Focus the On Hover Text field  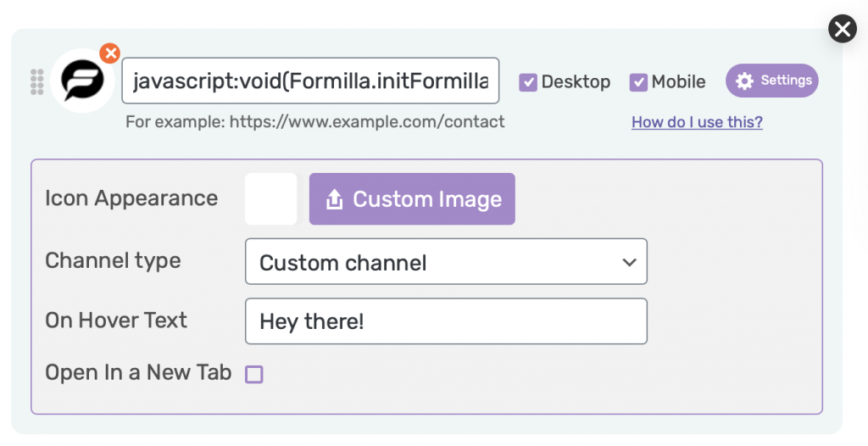click(445, 321)
